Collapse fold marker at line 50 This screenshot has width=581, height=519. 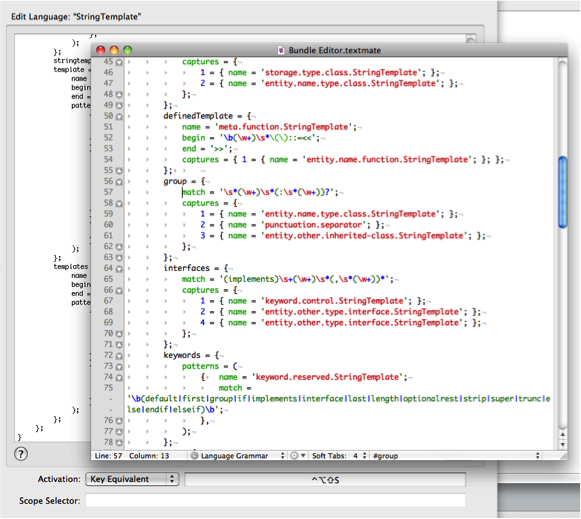pos(119,116)
